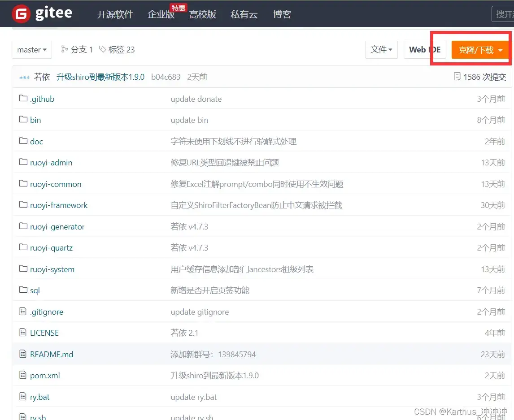Click commit message 'update ry.bat'
514x420 pixels.
click(x=193, y=397)
